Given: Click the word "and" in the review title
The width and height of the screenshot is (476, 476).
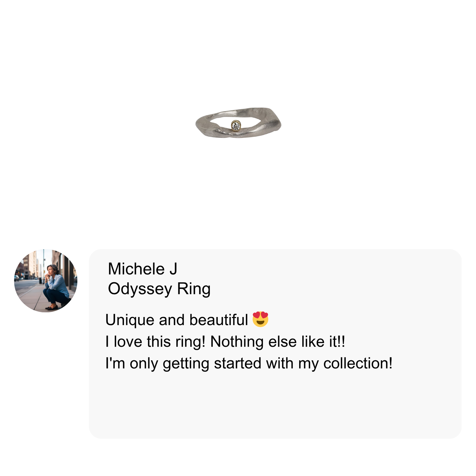Looking at the screenshot, I should [171, 320].
